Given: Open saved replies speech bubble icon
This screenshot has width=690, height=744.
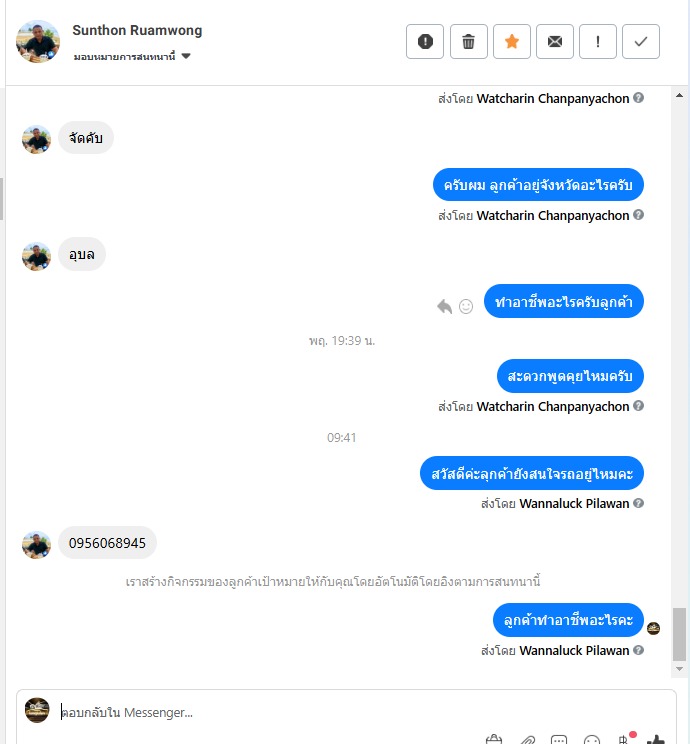Looking at the screenshot, I should (x=559, y=739).
